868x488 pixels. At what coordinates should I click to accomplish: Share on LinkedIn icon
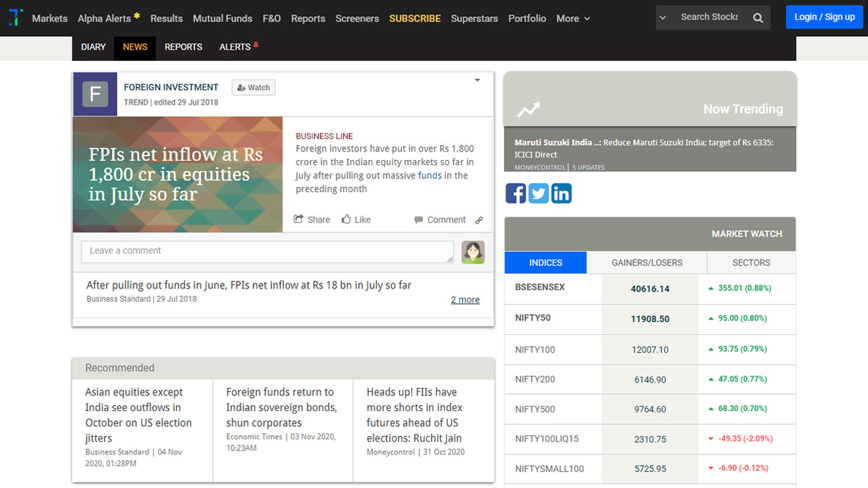[561, 193]
